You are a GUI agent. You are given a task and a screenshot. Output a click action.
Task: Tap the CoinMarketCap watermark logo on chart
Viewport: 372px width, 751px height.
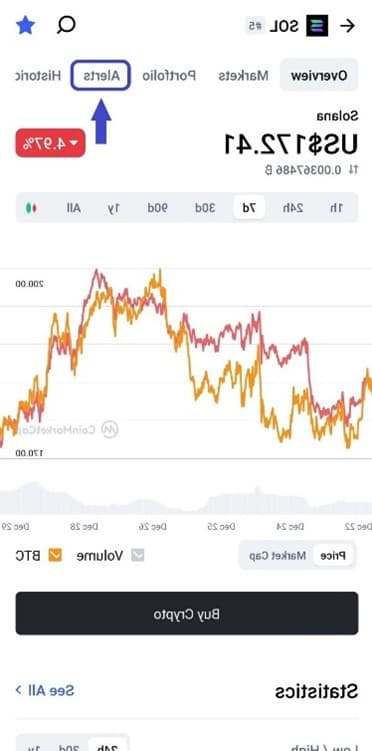point(111,429)
